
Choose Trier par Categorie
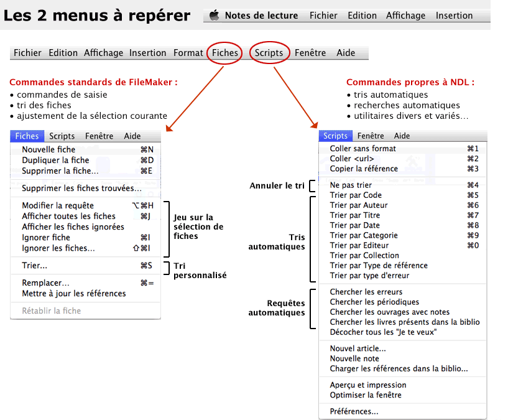pos(403,235)
